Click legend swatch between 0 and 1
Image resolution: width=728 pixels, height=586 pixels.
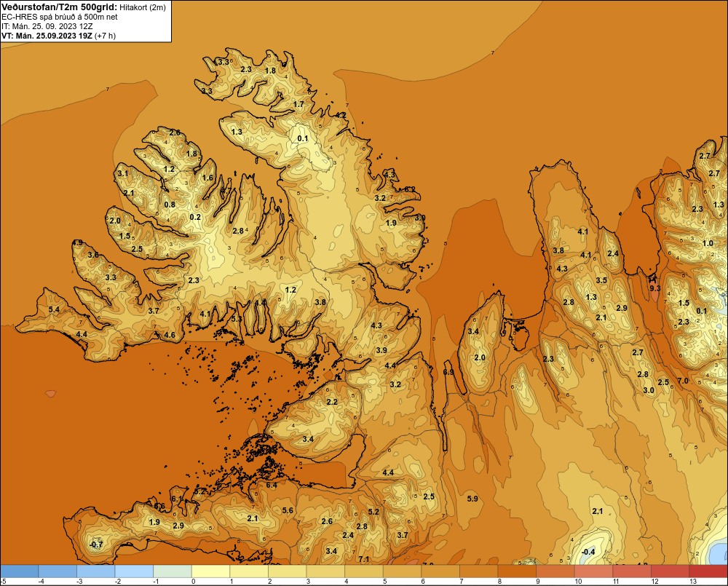pos(211,571)
